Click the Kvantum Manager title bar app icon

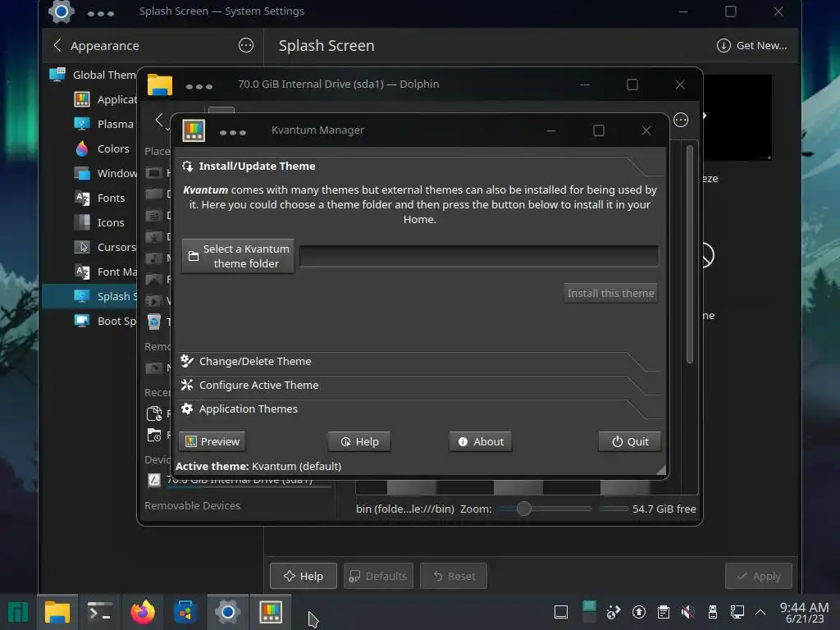pyautogui.click(x=194, y=130)
